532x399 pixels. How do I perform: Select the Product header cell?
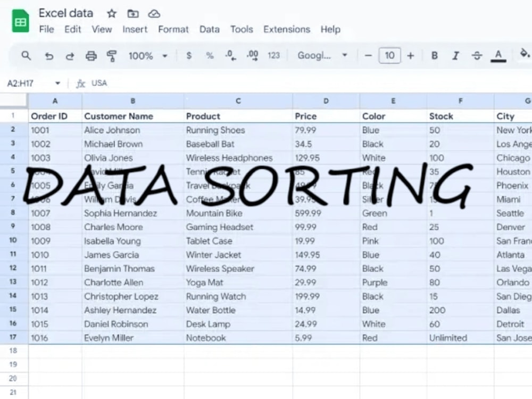(x=238, y=116)
